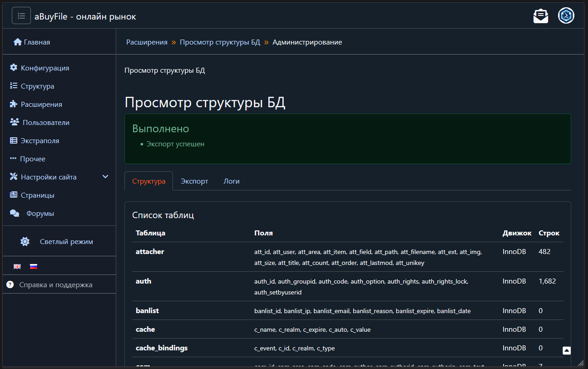Click the Список таблиц heading
Viewport: 588px width, 369px height.
coord(163,215)
